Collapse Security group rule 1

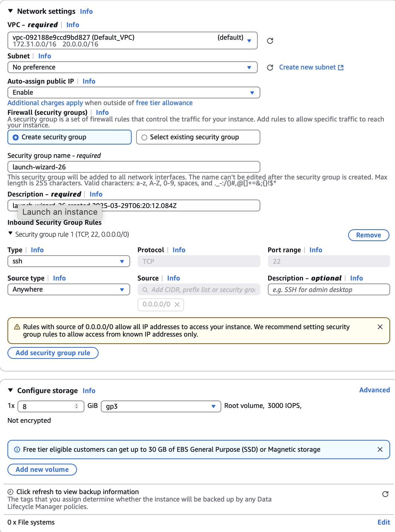click(10, 234)
